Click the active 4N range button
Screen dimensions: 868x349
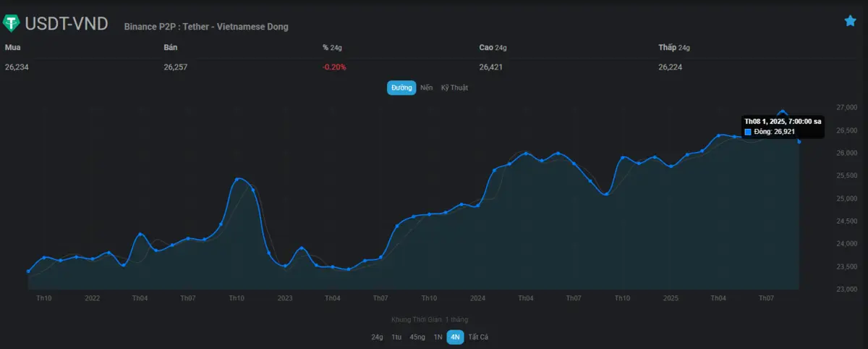455,337
